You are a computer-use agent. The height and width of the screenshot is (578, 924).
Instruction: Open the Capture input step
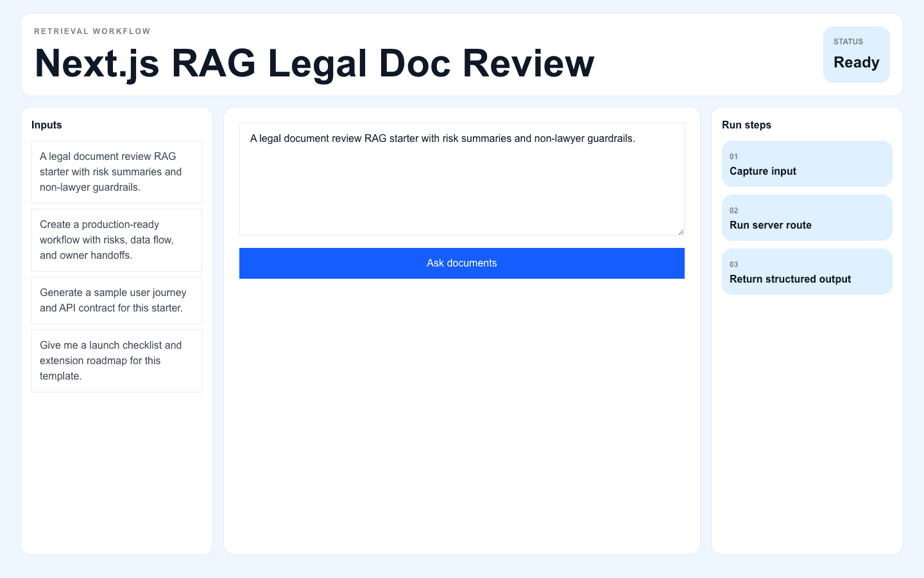[x=807, y=164]
